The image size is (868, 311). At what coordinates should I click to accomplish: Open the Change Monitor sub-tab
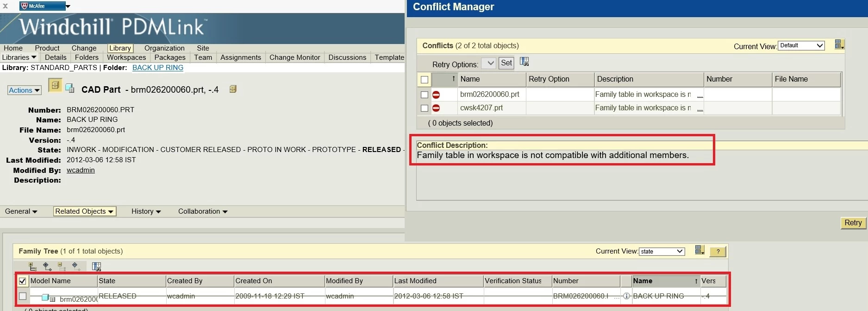coord(295,57)
